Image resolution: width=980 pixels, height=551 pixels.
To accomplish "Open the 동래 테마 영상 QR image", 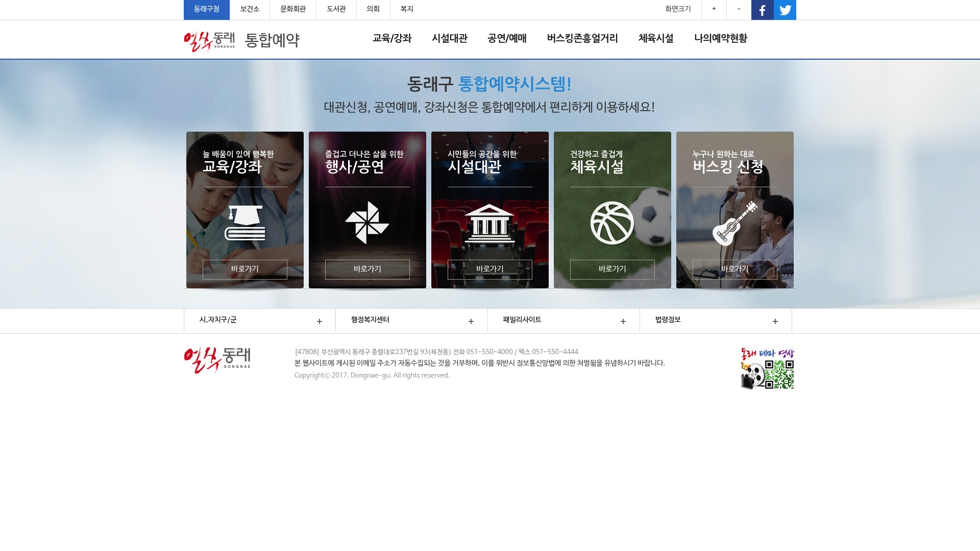I will (x=768, y=369).
